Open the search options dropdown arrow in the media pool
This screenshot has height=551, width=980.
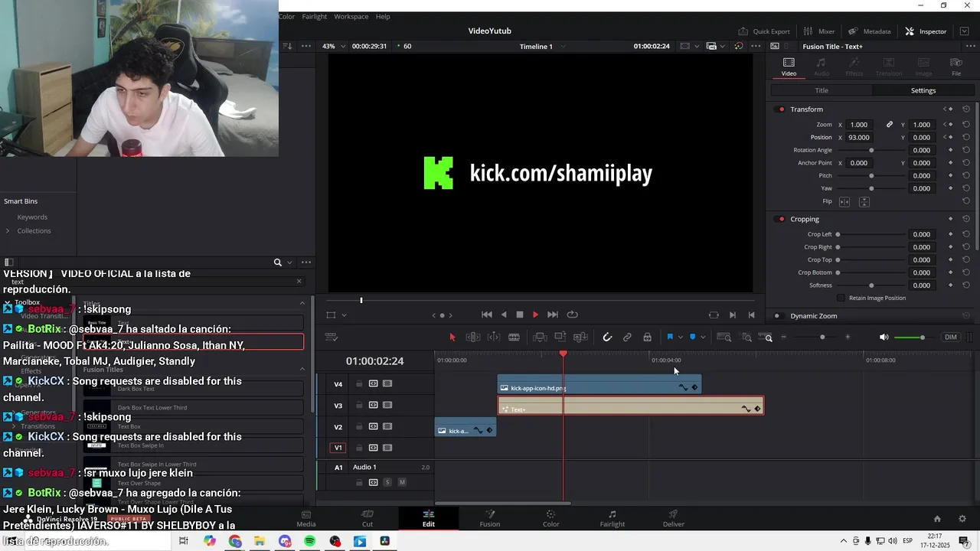[289, 262]
